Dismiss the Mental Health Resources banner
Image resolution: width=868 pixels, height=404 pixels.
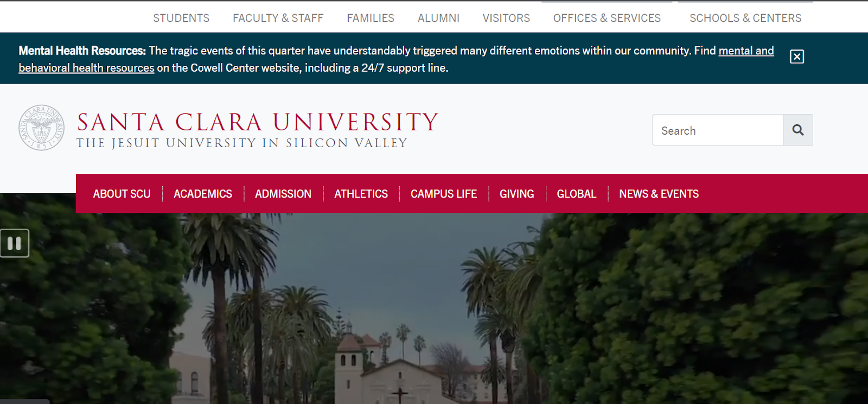click(x=797, y=56)
